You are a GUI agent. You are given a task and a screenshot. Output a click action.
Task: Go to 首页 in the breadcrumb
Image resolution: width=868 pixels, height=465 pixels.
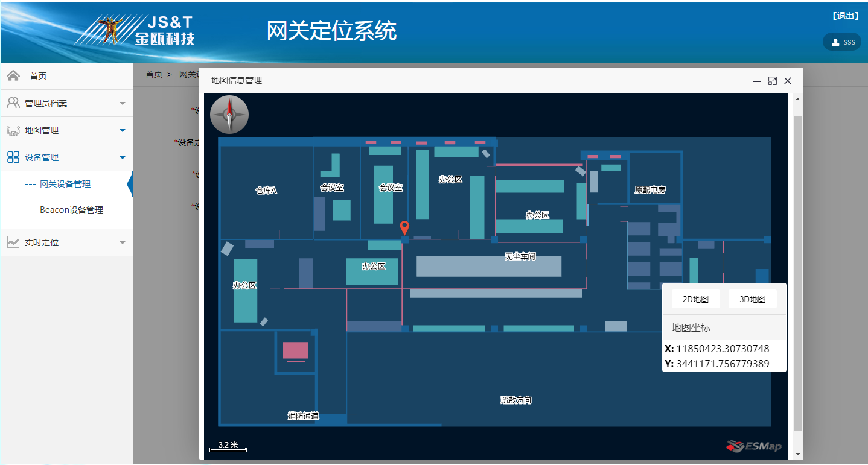[154, 74]
